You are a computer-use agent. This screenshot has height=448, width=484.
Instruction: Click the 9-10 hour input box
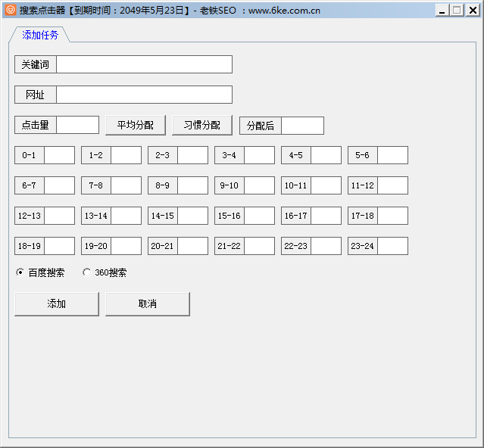(x=260, y=185)
